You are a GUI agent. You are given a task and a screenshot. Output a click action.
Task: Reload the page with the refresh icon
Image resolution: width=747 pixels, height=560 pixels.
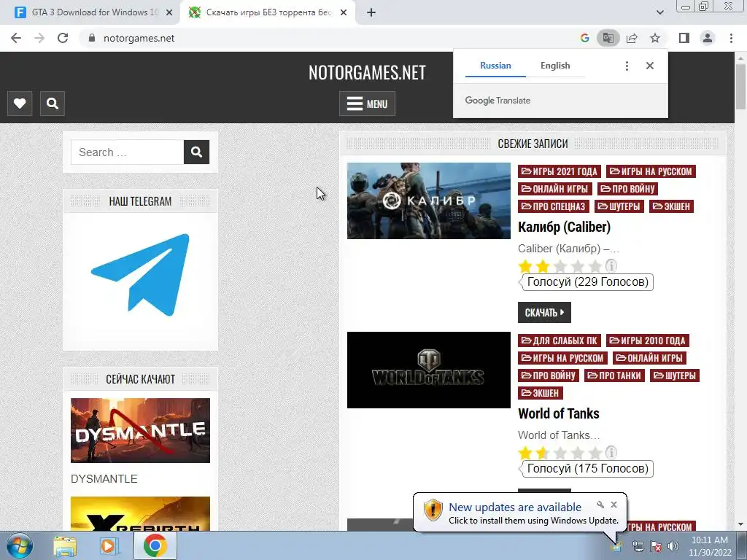coord(63,38)
